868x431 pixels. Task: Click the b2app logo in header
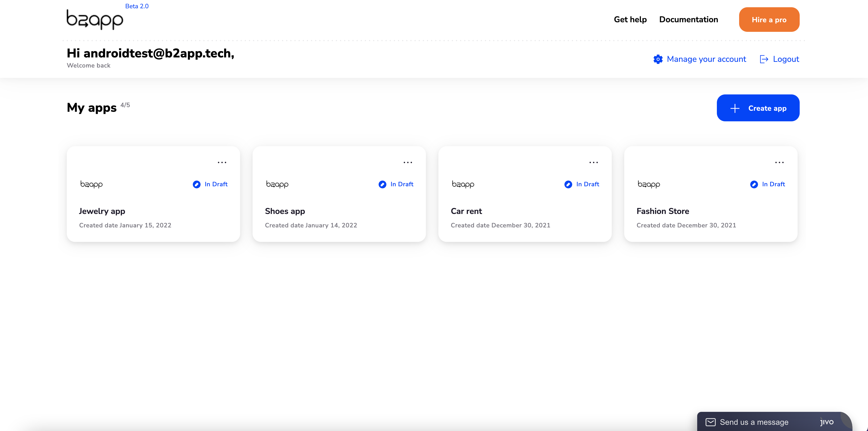95,19
